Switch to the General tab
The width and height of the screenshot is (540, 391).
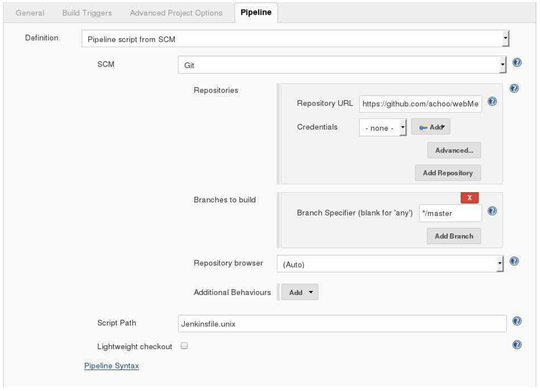tap(30, 13)
